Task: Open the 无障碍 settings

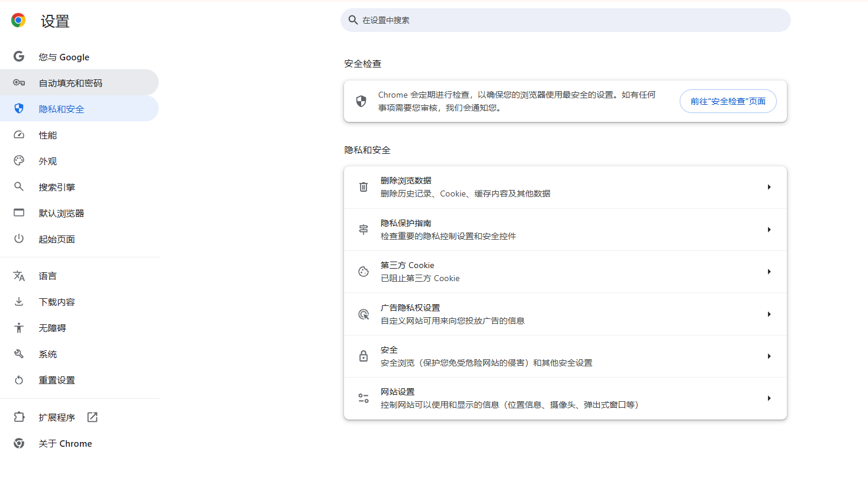Action: pos(79,328)
